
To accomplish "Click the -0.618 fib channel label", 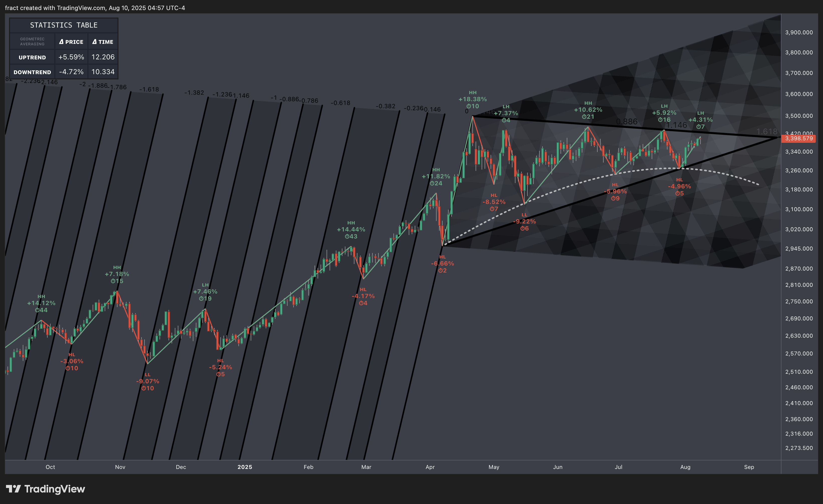I will coord(340,103).
